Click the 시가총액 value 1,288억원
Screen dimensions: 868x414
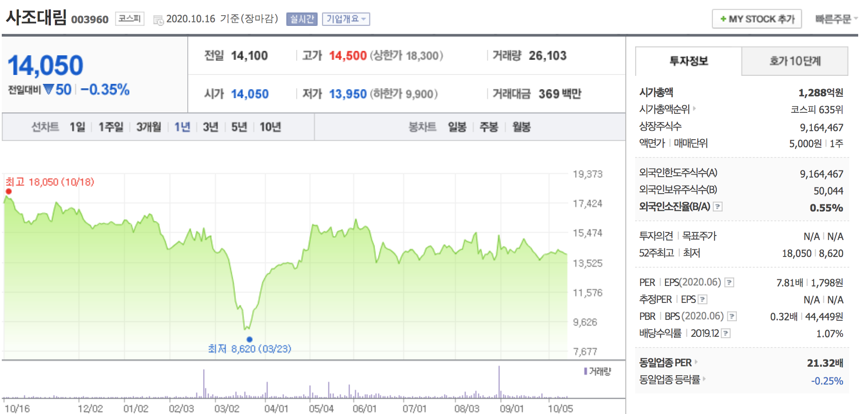coord(821,93)
